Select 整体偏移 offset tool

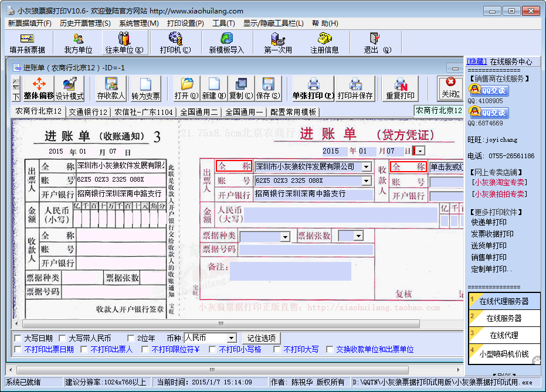pos(39,88)
